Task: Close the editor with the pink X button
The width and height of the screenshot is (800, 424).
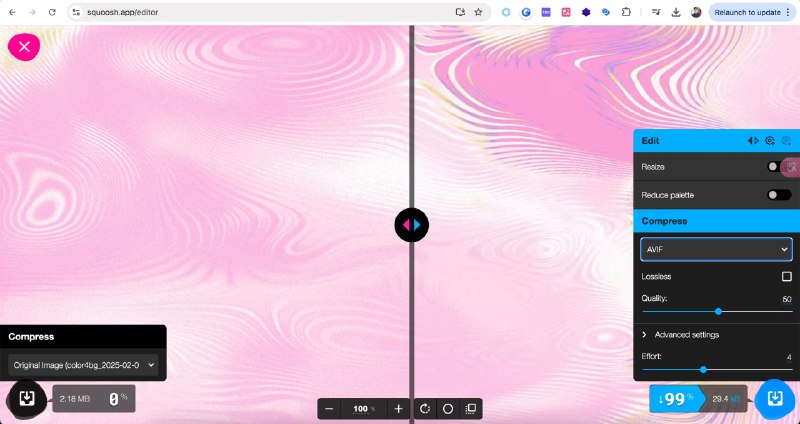Action: coord(24,47)
